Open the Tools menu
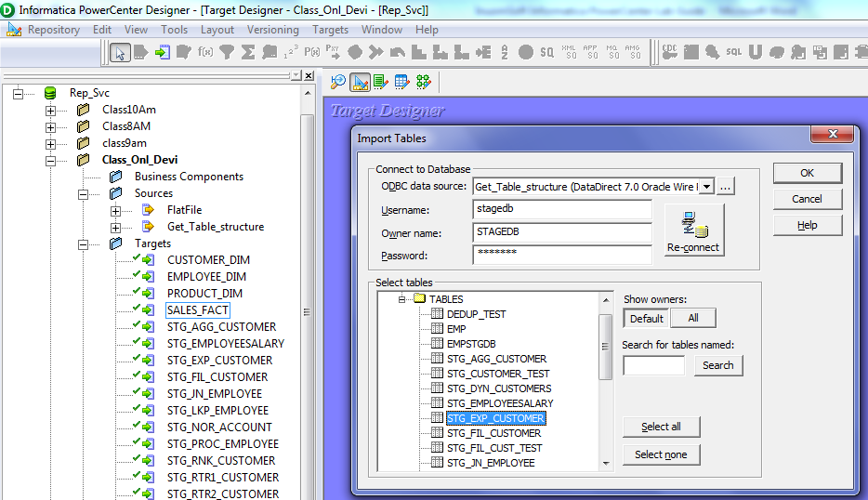Viewport: 868px width, 500px height. point(175,30)
